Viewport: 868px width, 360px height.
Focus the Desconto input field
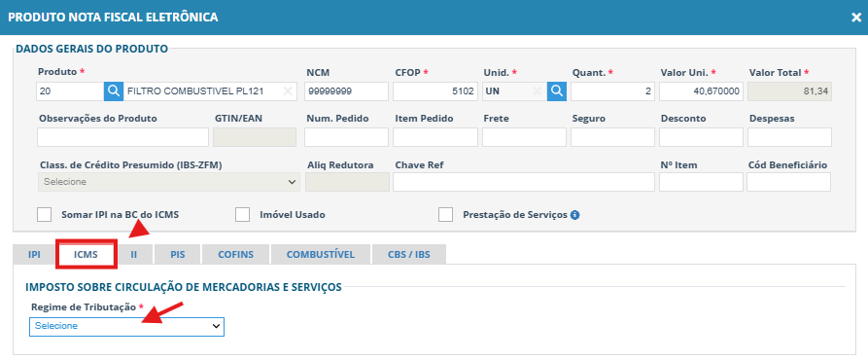click(x=701, y=137)
